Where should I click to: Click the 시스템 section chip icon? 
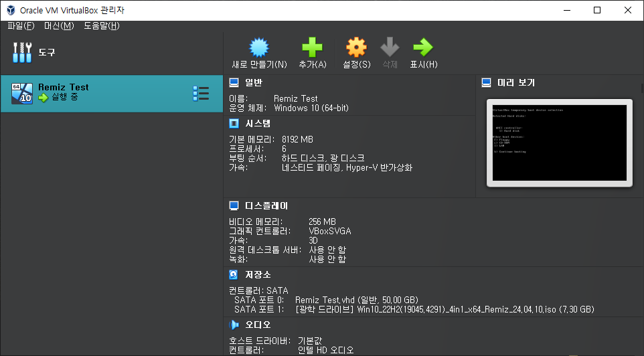click(x=234, y=123)
